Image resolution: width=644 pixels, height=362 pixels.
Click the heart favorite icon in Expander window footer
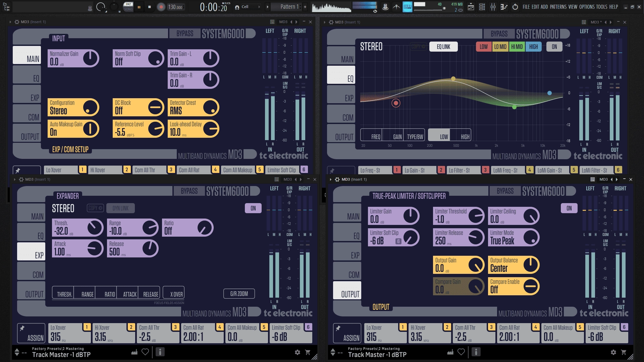pos(145,352)
